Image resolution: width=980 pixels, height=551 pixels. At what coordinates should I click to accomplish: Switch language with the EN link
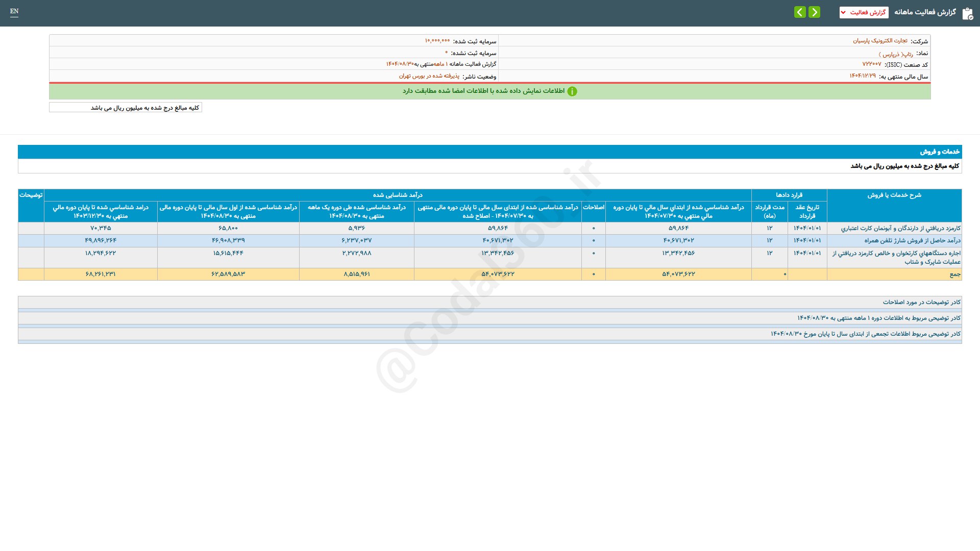tap(14, 11)
